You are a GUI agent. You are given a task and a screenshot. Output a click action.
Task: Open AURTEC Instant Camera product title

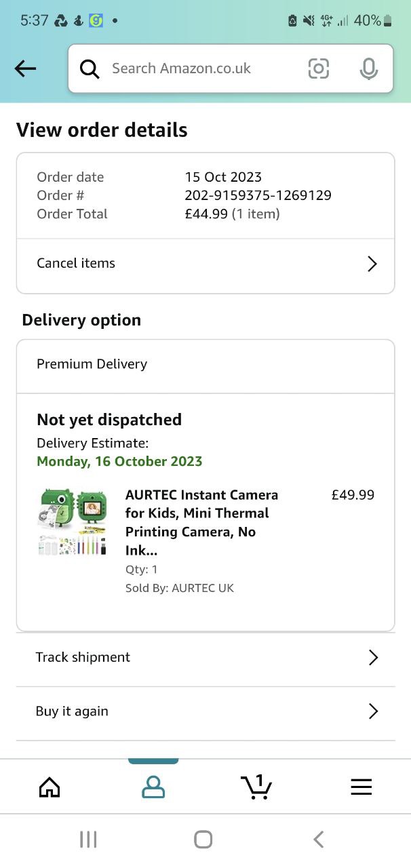201,522
